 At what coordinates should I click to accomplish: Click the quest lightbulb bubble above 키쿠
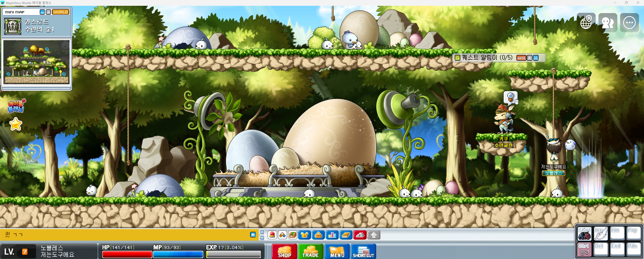511,98
